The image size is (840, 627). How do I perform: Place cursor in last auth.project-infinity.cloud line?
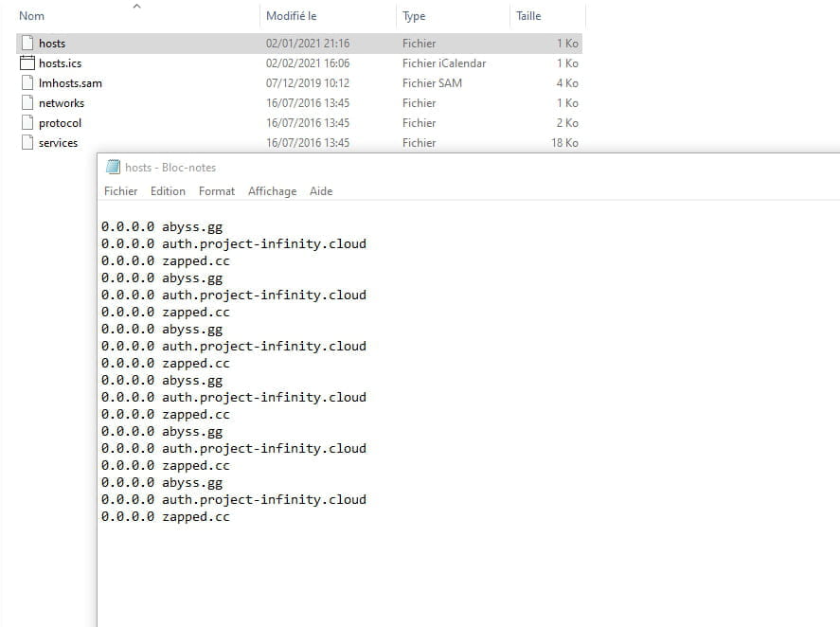click(234, 499)
